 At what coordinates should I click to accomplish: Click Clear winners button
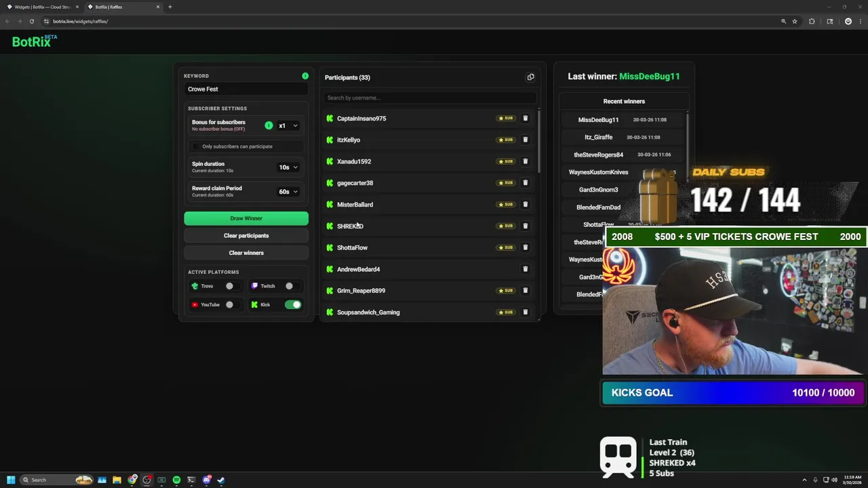click(x=246, y=253)
